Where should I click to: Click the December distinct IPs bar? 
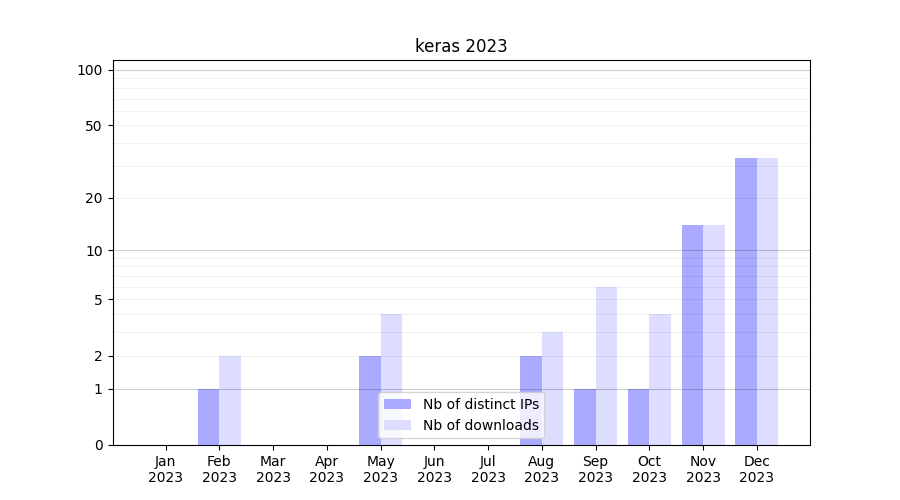[746, 300]
